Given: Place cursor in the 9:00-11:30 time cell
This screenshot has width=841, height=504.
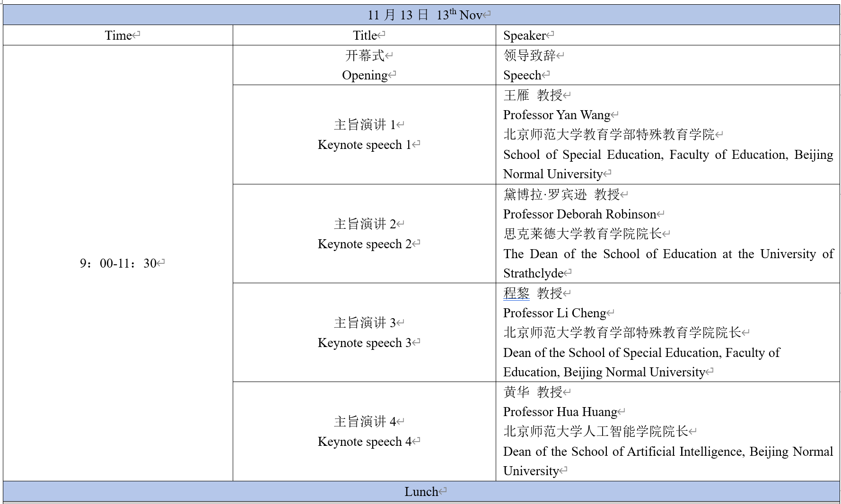Looking at the screenshot, I should pyautogui.click(x=118, y=263).
